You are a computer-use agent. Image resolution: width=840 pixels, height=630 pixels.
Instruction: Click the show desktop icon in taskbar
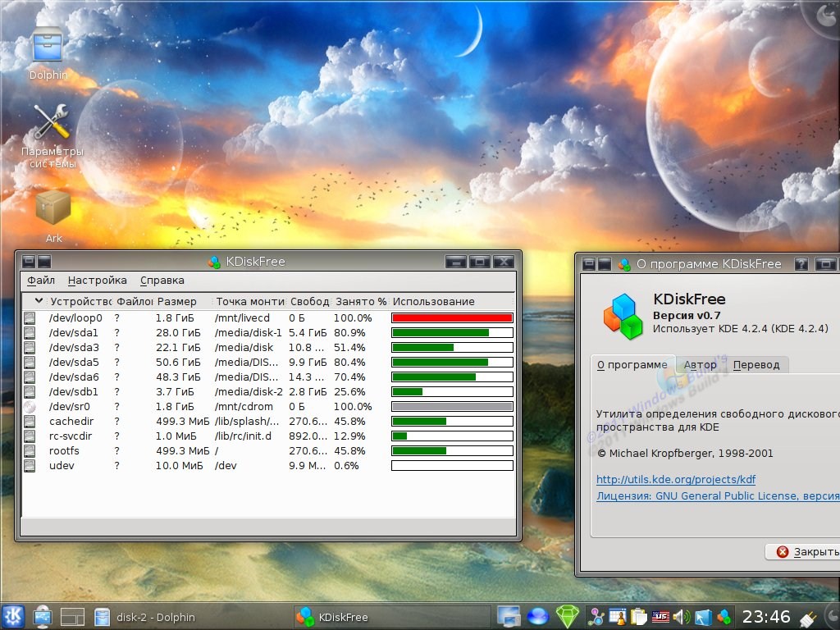pos(43,617)
